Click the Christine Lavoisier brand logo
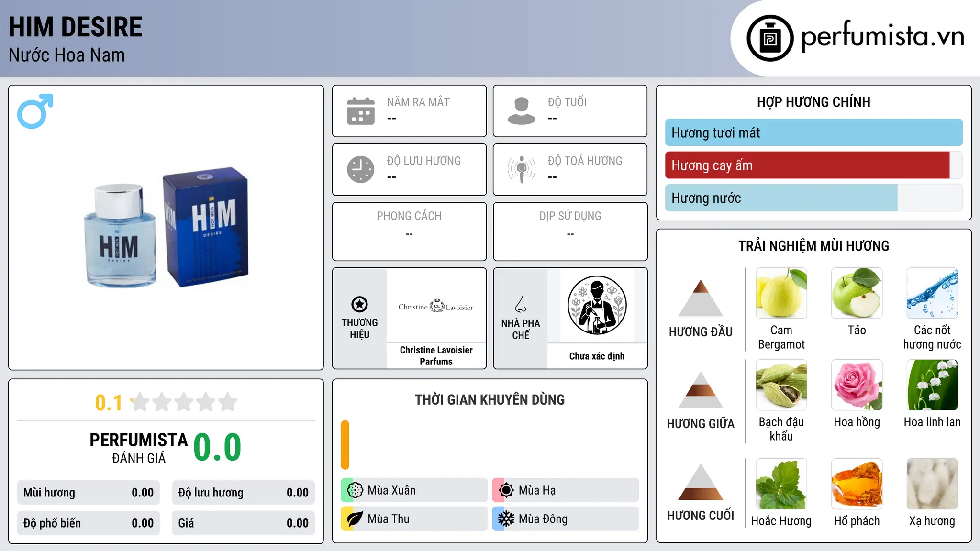 [x=436, y=306]
